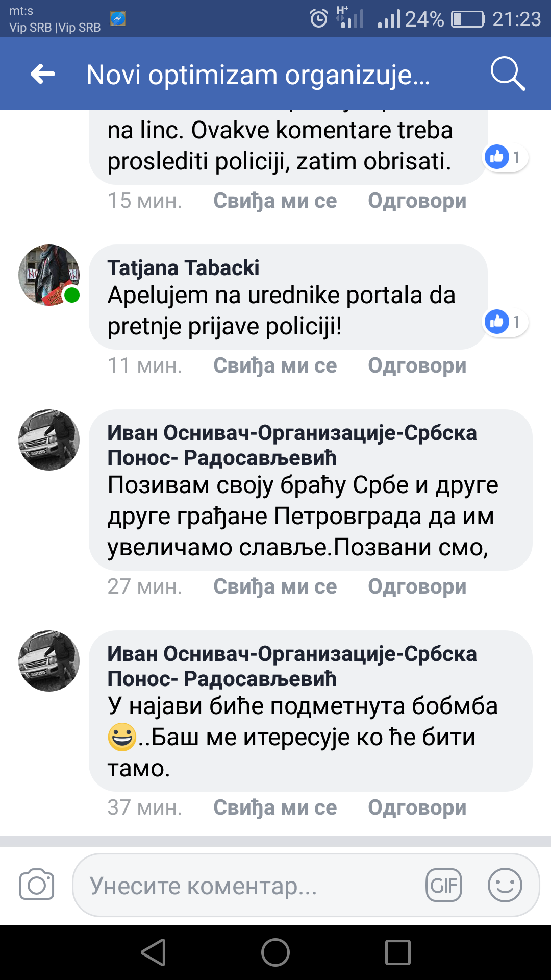Tap the camera icon to attach photo
The width and height of the screenshot is (551, 980).
point(37,885)
